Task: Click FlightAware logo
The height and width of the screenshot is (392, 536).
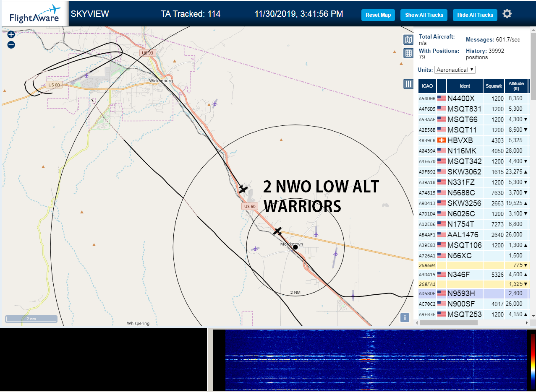Action: click(35, 14)
